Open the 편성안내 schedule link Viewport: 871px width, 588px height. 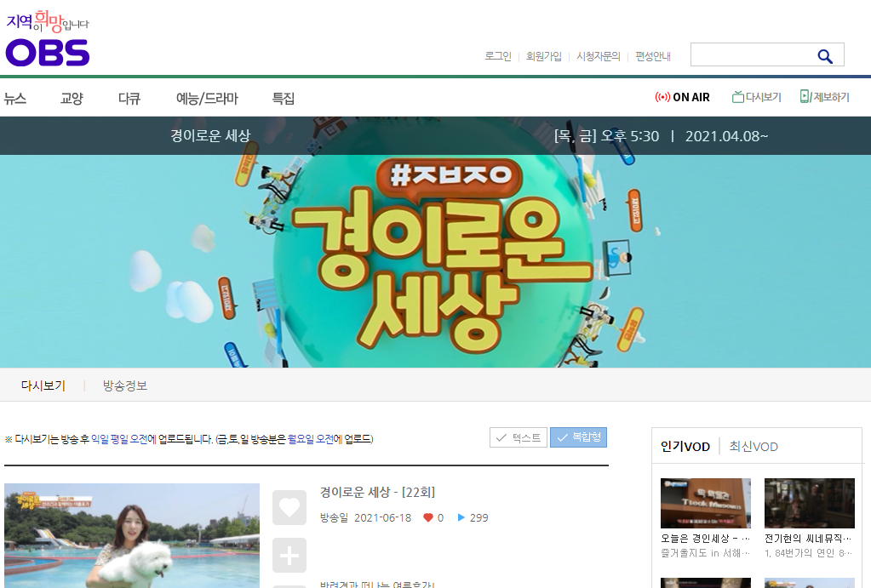[653, 56]
